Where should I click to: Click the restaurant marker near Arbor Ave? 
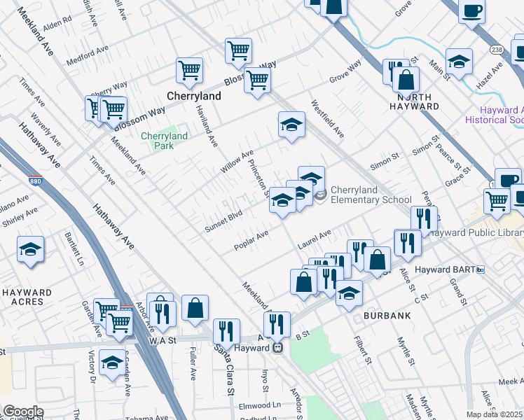[163, 314]
